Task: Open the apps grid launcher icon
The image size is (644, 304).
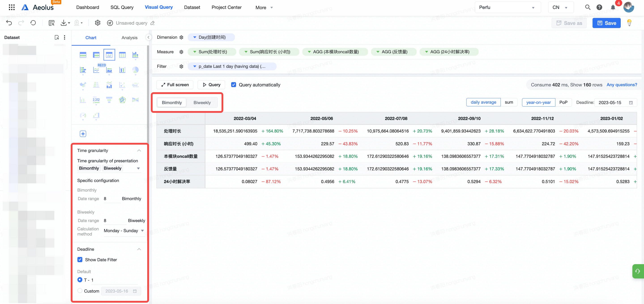Action: point(11,7)
